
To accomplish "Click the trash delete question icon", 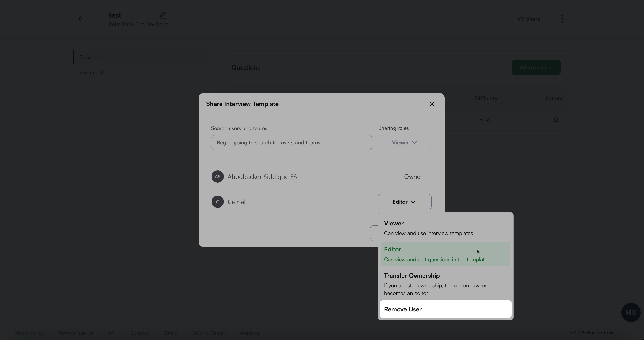I will (556, 119).
